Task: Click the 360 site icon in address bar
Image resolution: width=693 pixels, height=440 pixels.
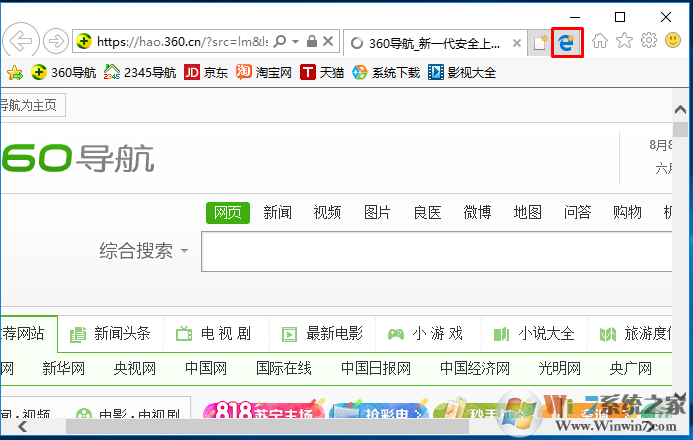Action: 84,42
